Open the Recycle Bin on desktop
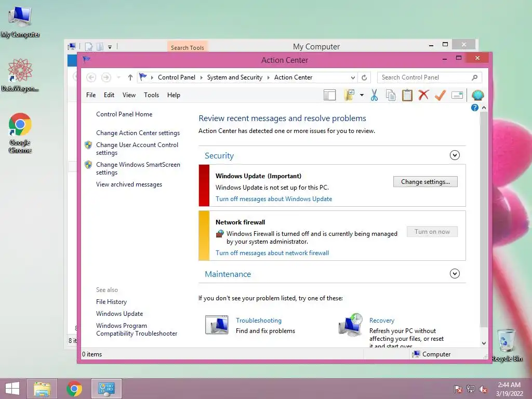Viewport: 532px width, 399px height. 507,345
